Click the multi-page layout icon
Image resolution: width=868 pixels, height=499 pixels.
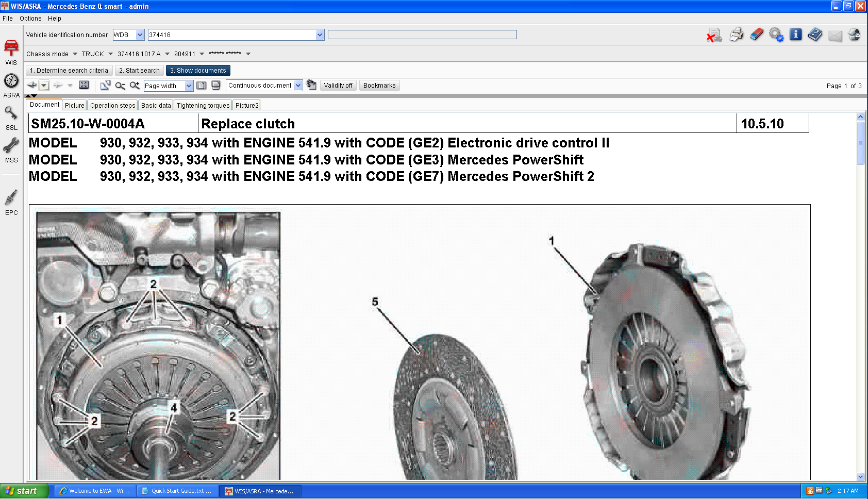[x=216, y=86]
